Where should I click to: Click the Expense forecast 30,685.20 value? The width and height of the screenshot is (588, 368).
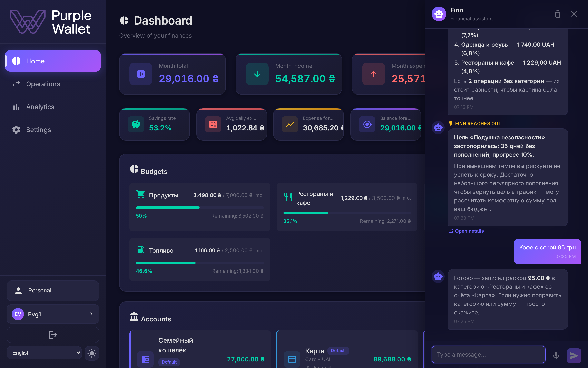click(323, 128)
